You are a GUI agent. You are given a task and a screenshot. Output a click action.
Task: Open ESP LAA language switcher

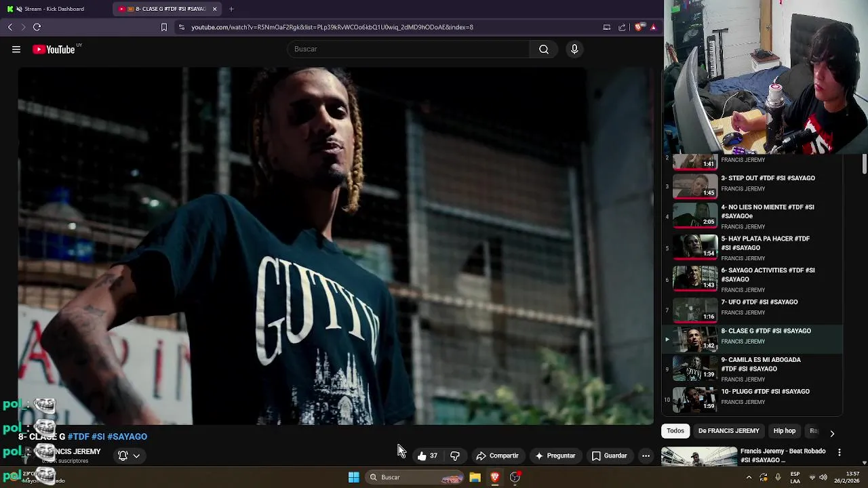tap(795, 477)
